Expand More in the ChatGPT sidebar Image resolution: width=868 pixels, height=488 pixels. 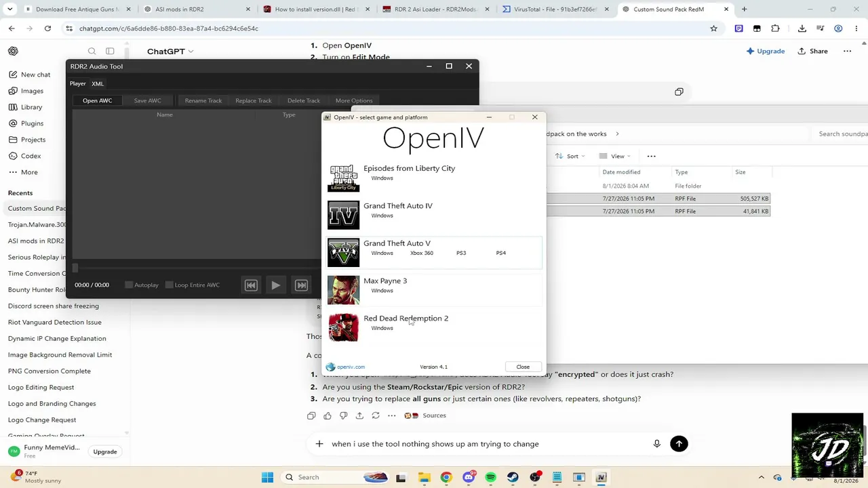29,172
